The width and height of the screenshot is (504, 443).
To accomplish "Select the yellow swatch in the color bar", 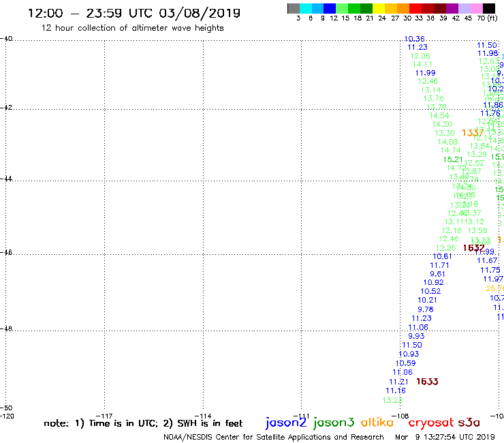I will (379, 8).
